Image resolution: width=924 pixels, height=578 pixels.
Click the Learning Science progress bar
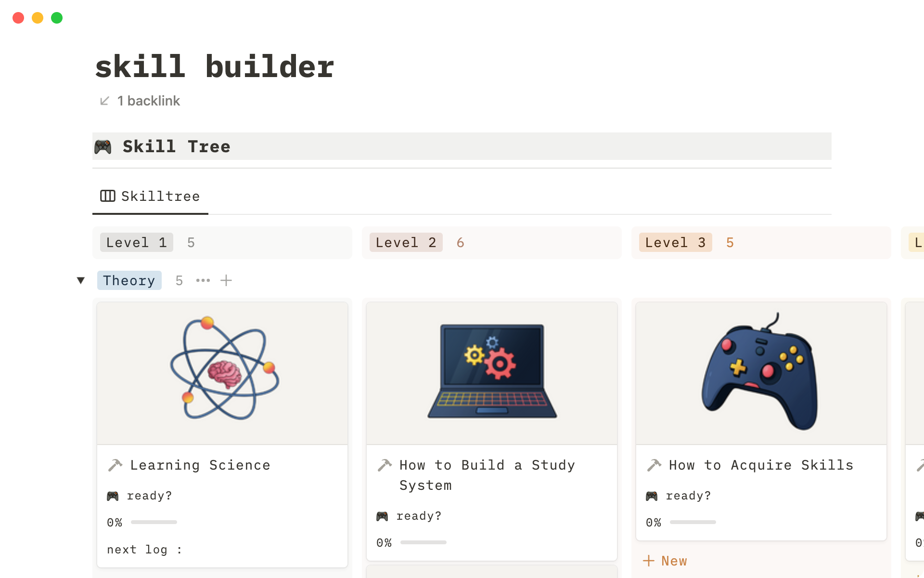coord(154,522)
